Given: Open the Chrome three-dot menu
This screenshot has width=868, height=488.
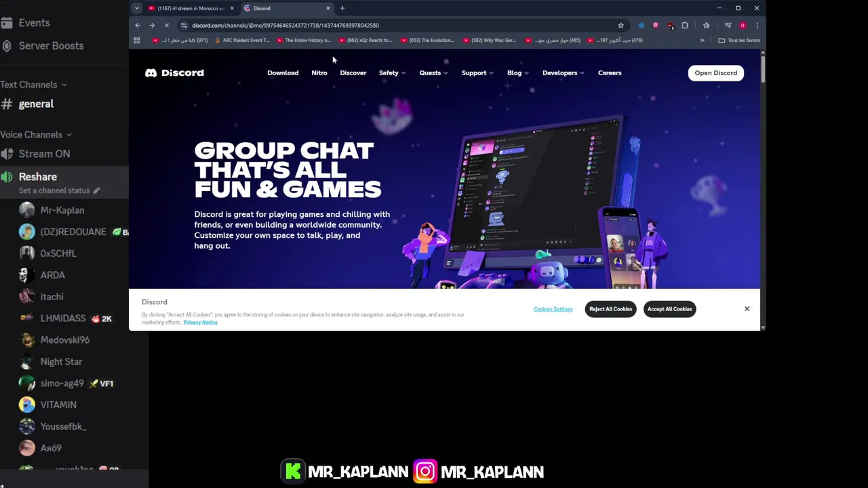Looking at the screenshot, I should [757, 25].
